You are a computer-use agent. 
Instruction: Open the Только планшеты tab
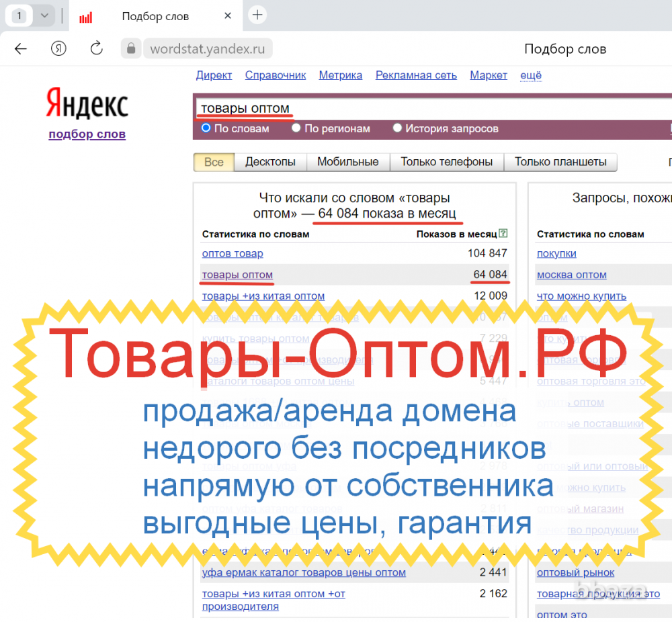coord(560,162)
